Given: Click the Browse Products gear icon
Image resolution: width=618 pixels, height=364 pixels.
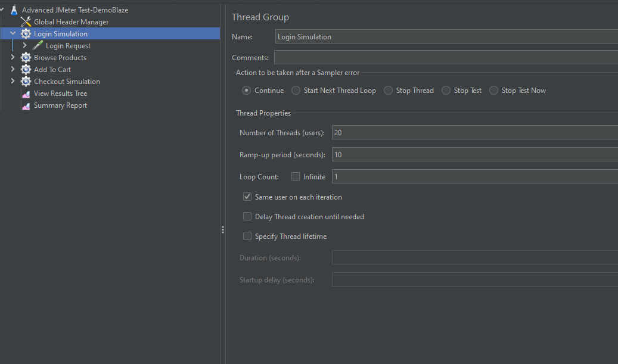Looking at the screenshot, I should (x=26, y=58).
